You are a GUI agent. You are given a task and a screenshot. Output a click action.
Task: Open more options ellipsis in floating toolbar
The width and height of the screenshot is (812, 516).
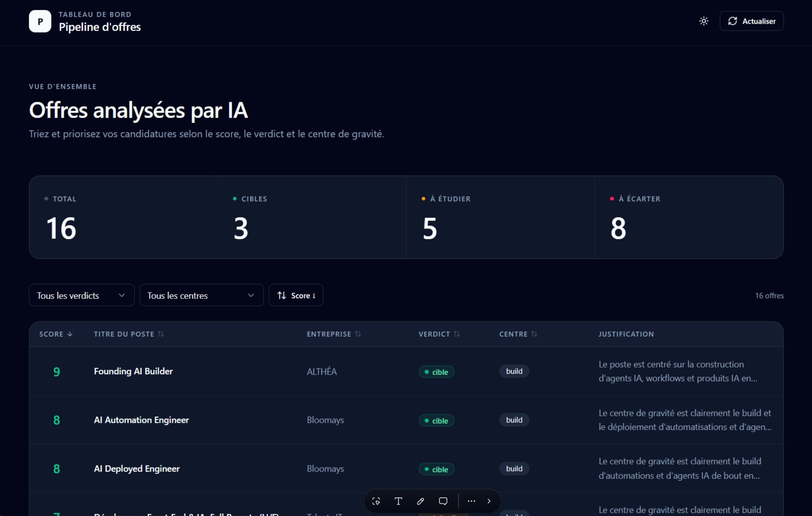tap(471, 501)
